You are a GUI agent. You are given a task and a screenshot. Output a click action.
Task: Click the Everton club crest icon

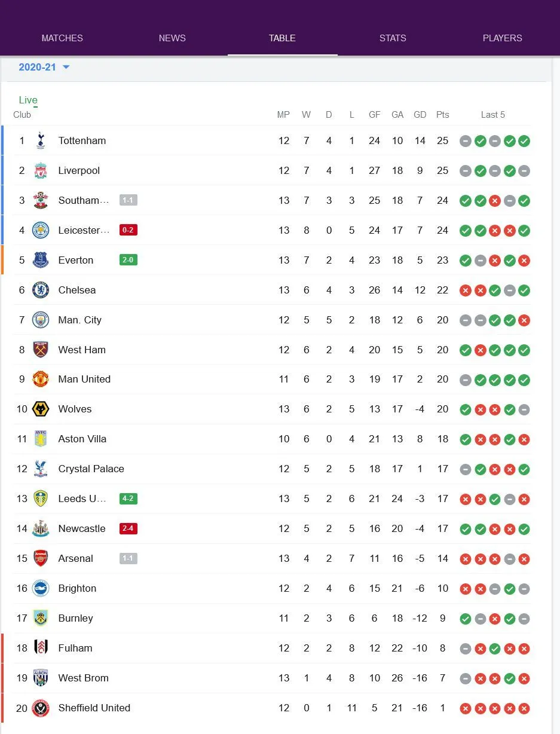coord(41,260)
